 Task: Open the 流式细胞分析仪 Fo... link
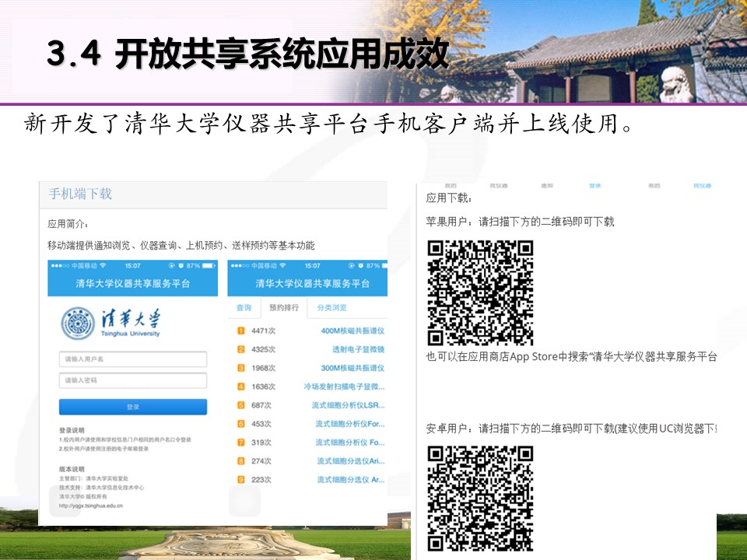tap(350, 443)
